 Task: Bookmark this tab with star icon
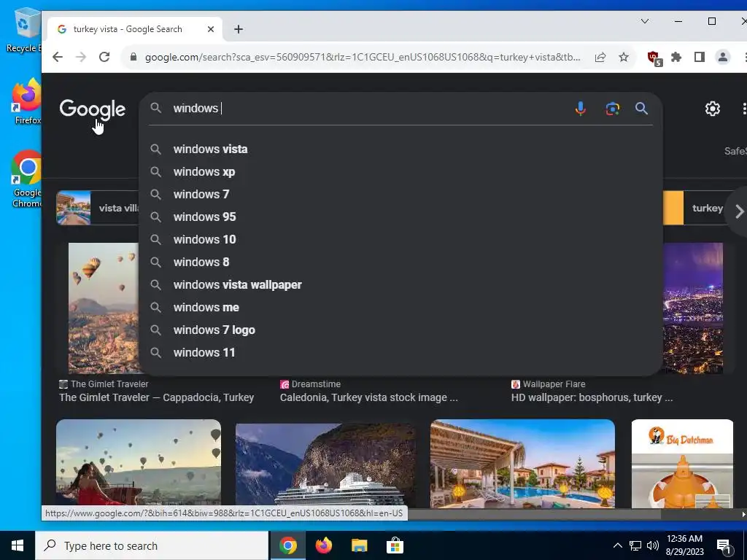click(x=624, y=57)
